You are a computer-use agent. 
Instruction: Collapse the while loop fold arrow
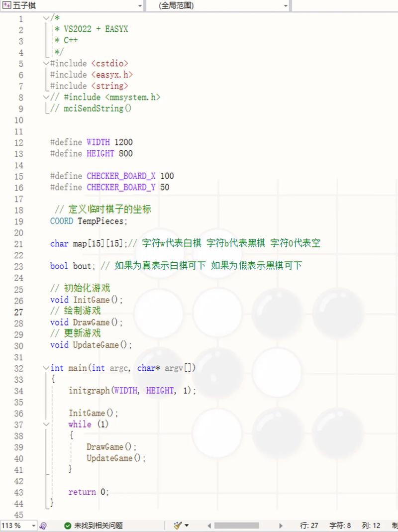[x=45, y=424]
